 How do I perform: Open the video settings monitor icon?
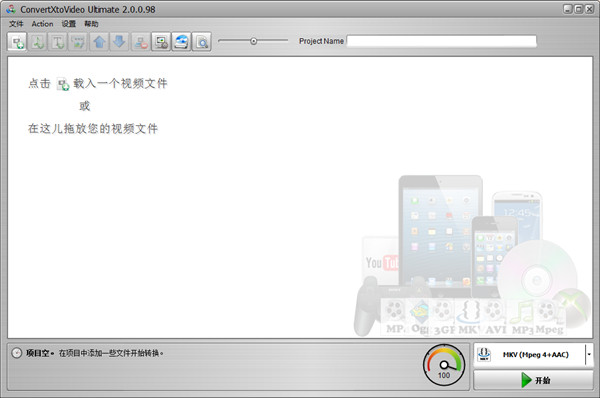[x=161, y=41]
